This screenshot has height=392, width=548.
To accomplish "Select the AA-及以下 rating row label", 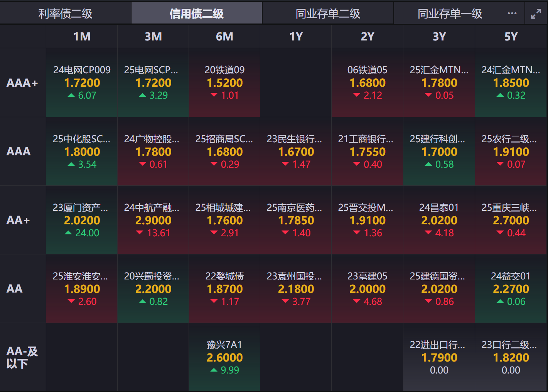I will pos(22,357).
